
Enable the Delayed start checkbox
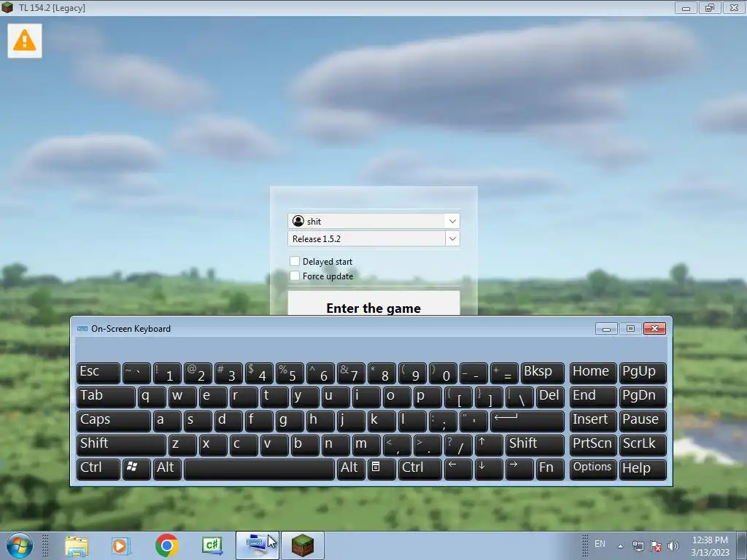[295, 261]
